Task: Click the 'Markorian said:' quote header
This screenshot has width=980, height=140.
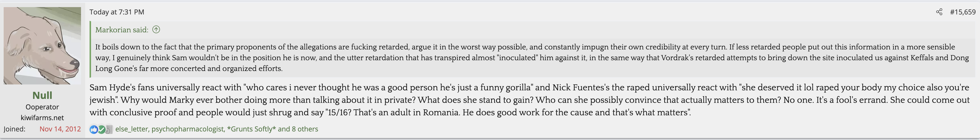Action: coord(121,29)
